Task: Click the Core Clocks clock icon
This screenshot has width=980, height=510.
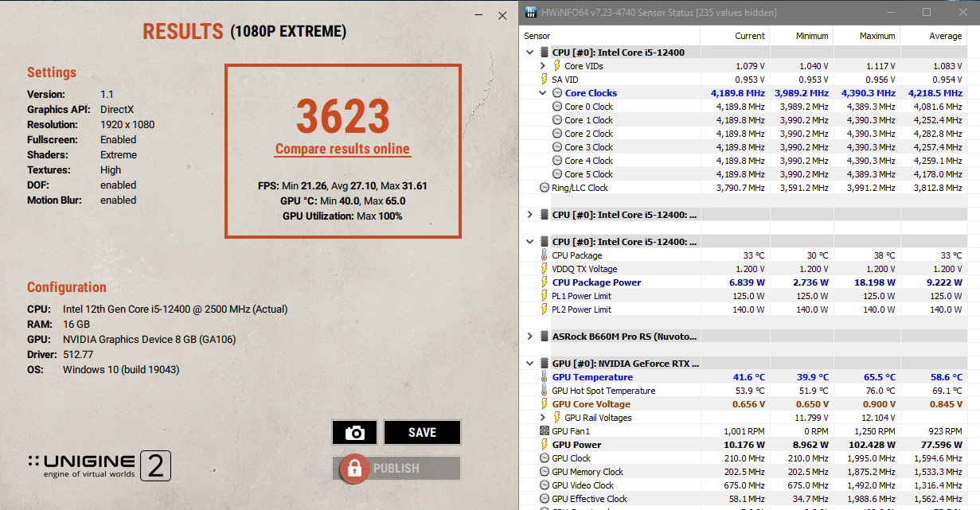Action: (556, 93)
